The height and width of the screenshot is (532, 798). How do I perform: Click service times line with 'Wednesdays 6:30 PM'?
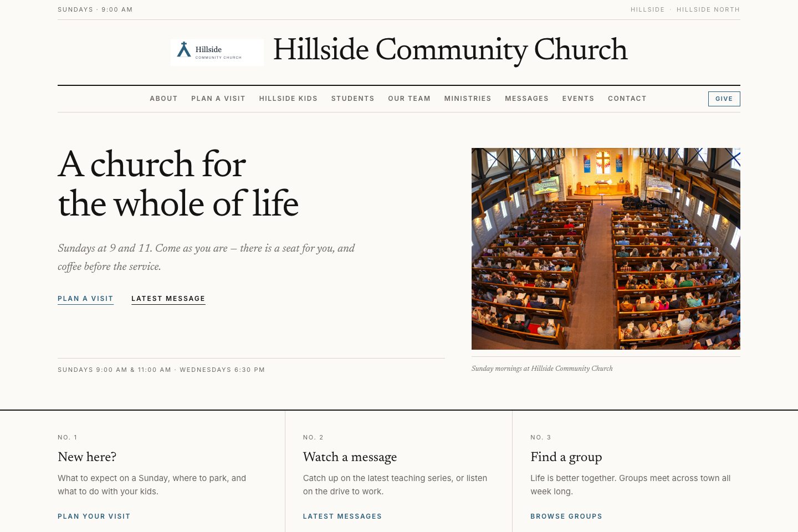(x=161, y=370)
